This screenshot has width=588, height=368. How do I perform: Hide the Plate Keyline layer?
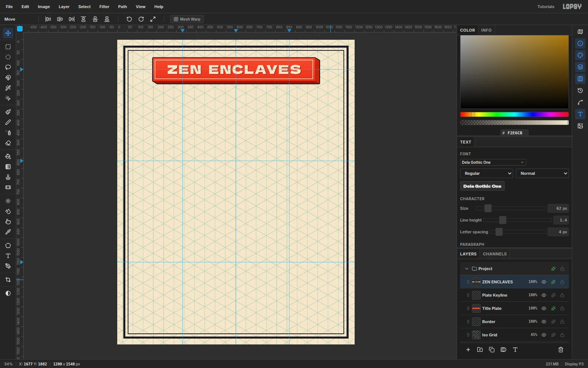544,295
